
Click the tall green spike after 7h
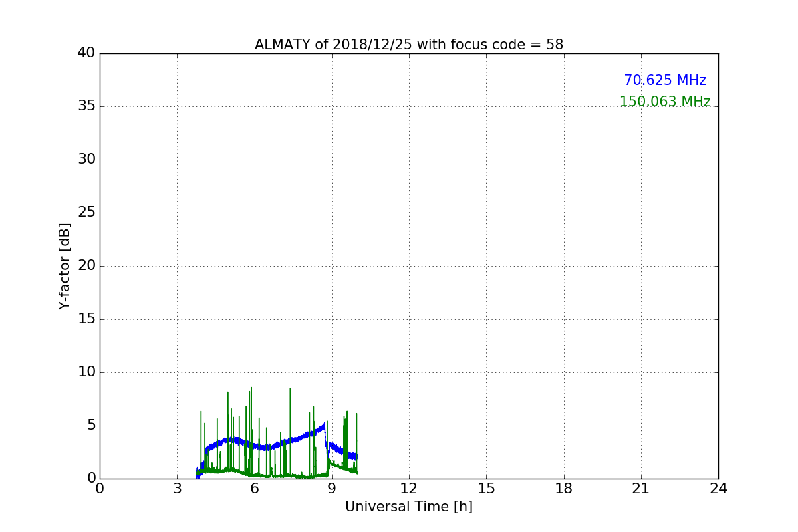tap(290, 432)
